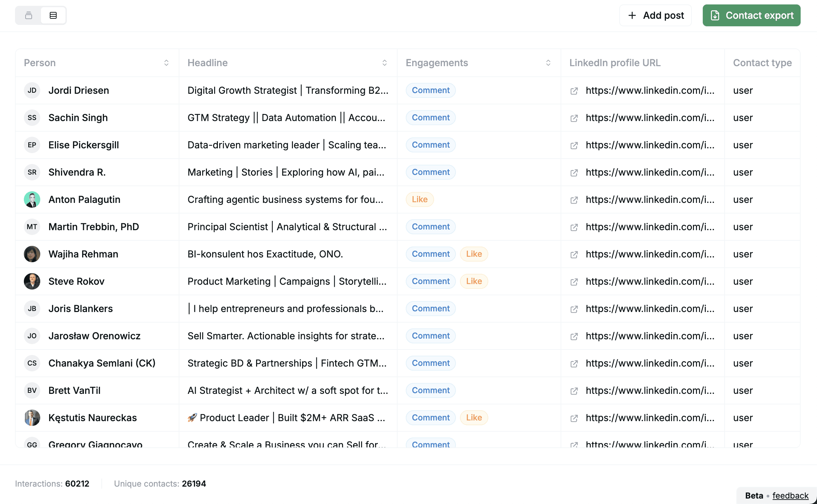The image size is (817, 504).
Task: Open the Beta feedback link
Action: point(790,495)
